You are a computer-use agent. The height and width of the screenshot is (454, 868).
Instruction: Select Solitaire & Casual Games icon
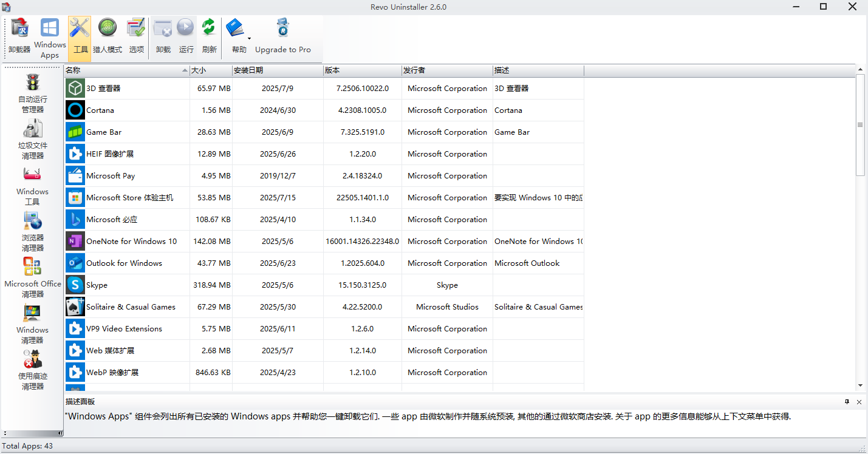(x=75, y=307)
